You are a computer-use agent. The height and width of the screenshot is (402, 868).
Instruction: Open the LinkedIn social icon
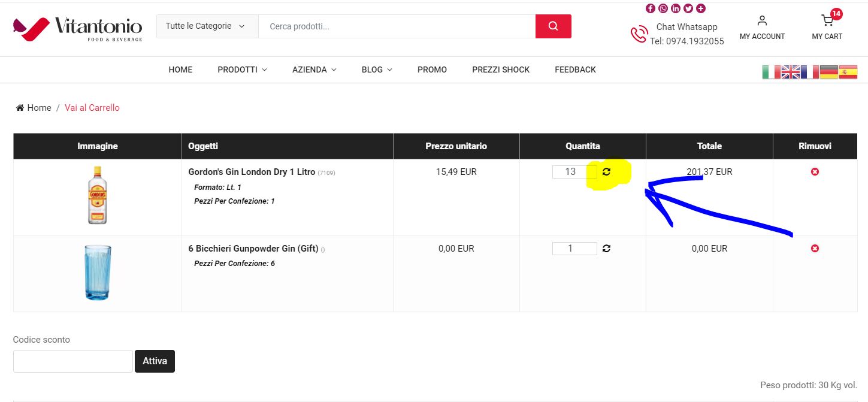pos(676,8)
